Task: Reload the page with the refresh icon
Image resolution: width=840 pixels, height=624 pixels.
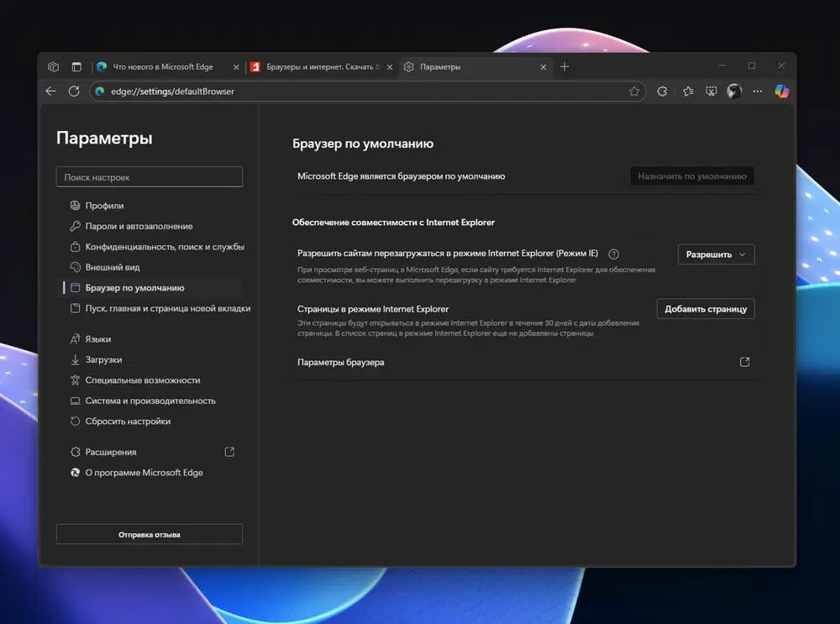Action: pos(74,92)
